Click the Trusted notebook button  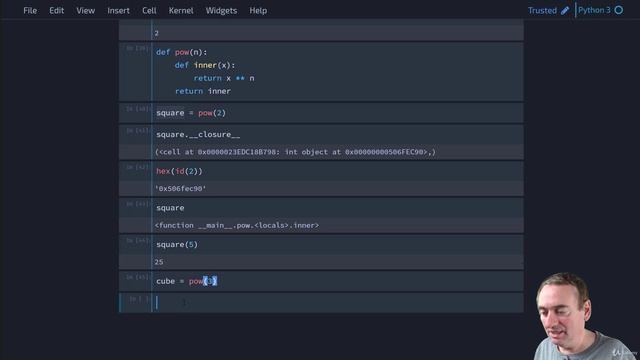coord(542,11)
